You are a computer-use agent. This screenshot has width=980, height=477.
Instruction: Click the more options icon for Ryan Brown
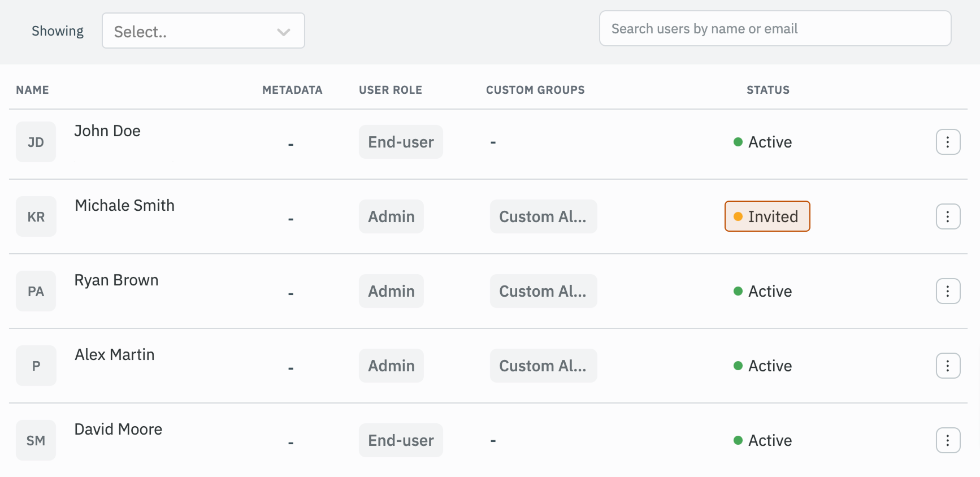[x=948, y=291]
